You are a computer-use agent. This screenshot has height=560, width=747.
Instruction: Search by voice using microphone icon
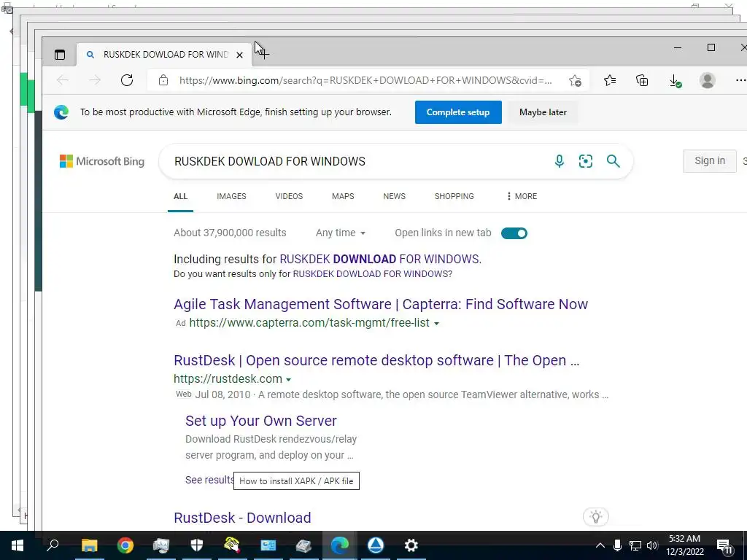(560, 161)
